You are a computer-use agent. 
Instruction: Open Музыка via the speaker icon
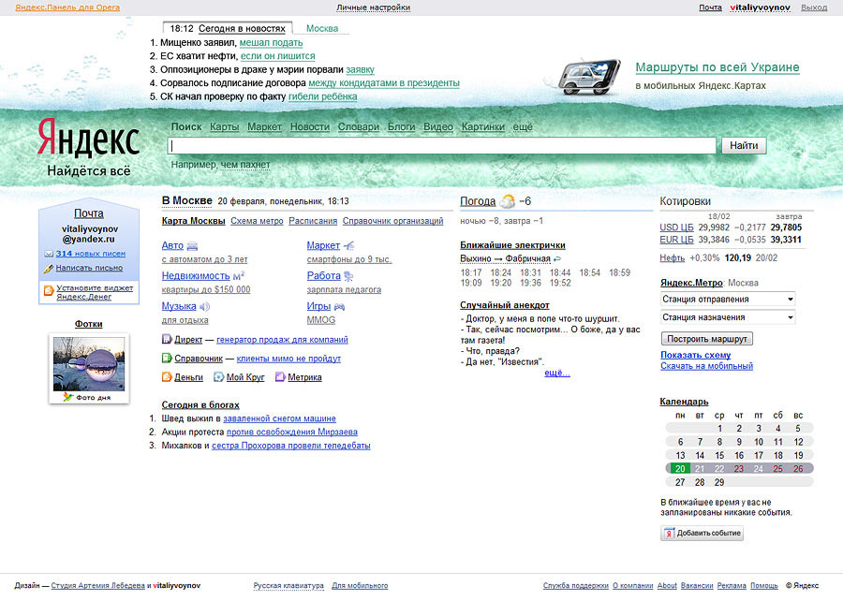203,307
